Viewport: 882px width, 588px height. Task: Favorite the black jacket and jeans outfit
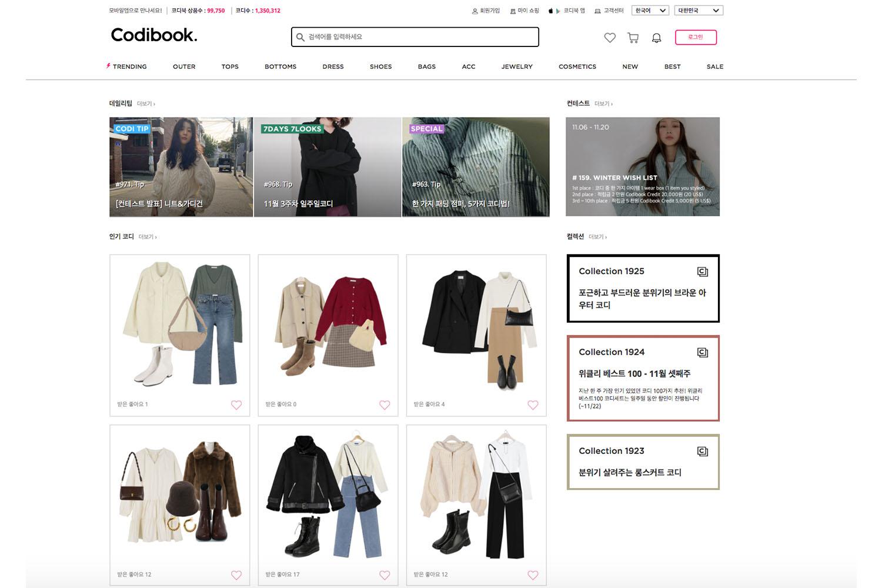click(x=385, y=575)
